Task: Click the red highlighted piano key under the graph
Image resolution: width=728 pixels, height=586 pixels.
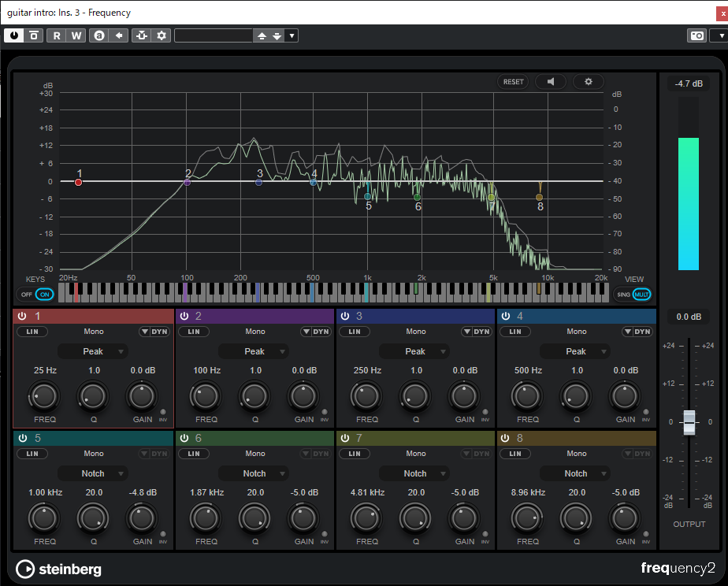Action: click(x=76, y=292)
